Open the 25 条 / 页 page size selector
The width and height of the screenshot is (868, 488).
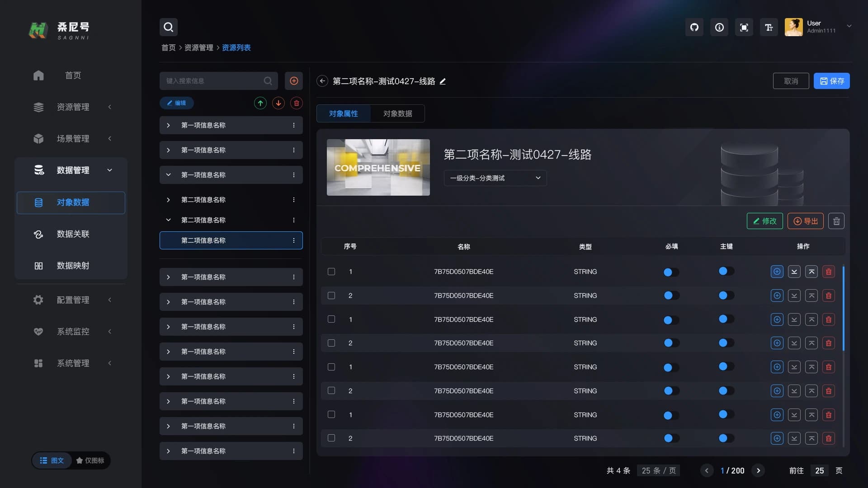pyautogui.click(x=658, y=471)
